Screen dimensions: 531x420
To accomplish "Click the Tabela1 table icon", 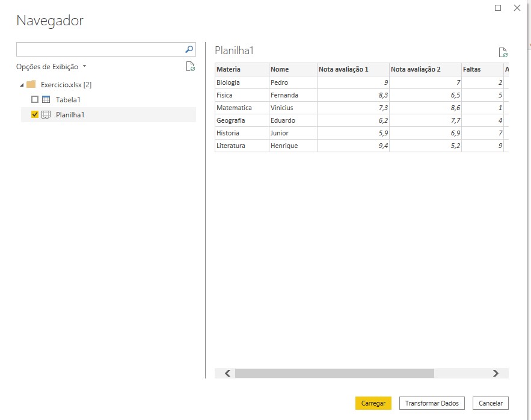I will pos(46,99).
